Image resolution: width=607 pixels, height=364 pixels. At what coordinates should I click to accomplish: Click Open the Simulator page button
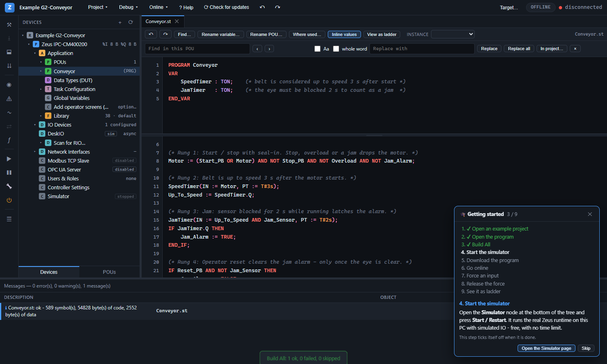[x=546, y=348]
